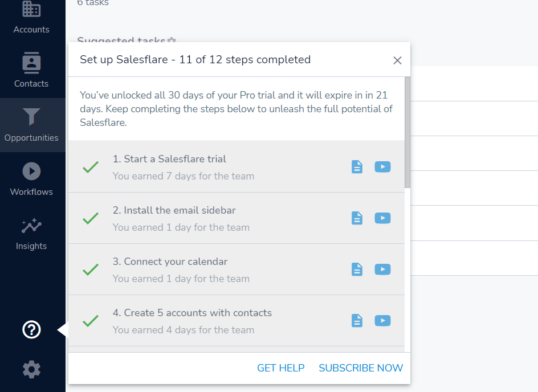This screenshot has width=538, height=392.
Task: Open the Insights chart icon
Action: 31,226
